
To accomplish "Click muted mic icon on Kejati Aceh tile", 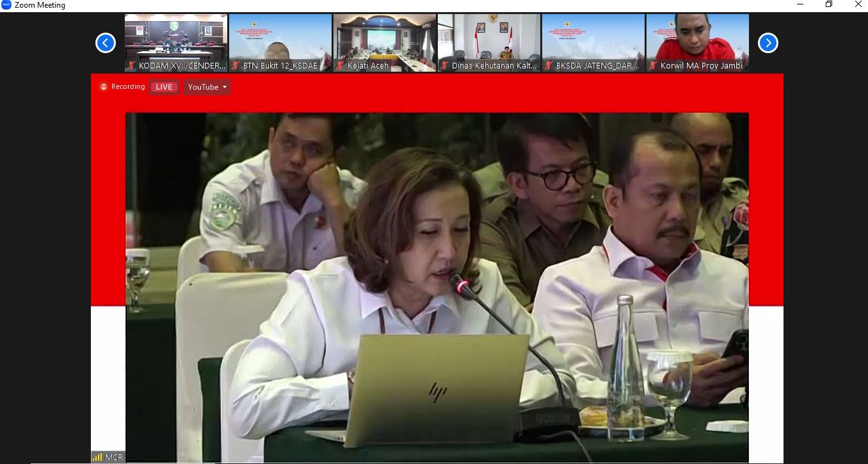I will coord(341,65).
